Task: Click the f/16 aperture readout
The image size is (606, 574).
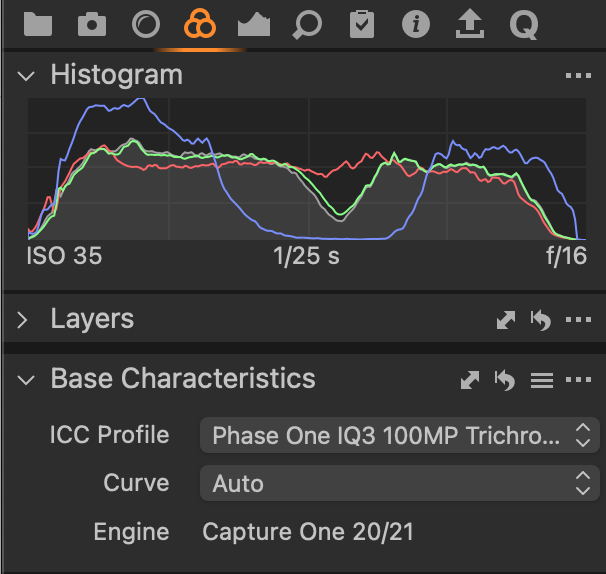Action: pos(566,256)
